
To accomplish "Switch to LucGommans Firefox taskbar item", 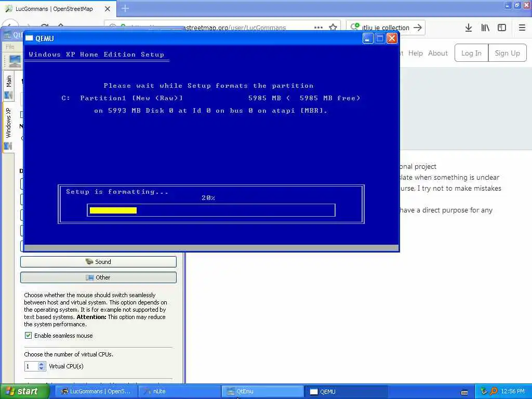I will click(96, 392).
